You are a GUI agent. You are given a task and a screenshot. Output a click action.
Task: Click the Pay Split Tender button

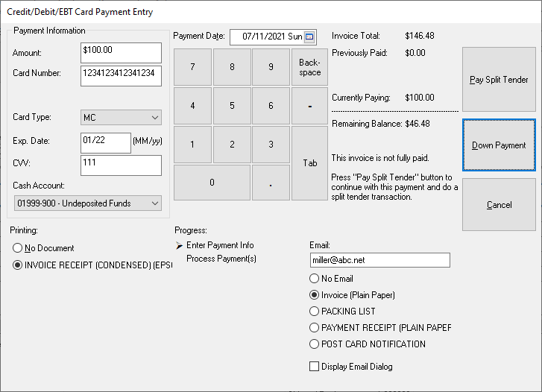pyautogui.click(x=499, y=80)
